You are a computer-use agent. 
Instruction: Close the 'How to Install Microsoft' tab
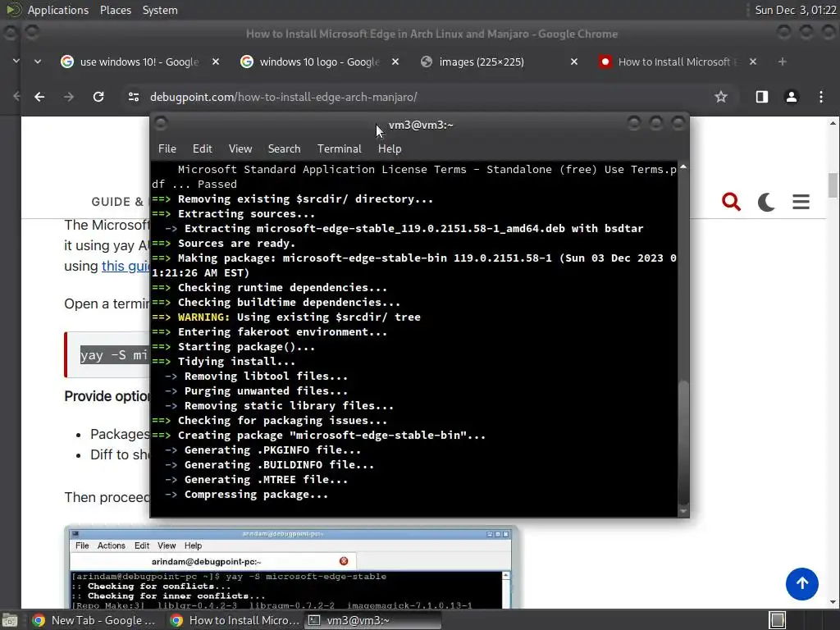(x=753, y=62)
